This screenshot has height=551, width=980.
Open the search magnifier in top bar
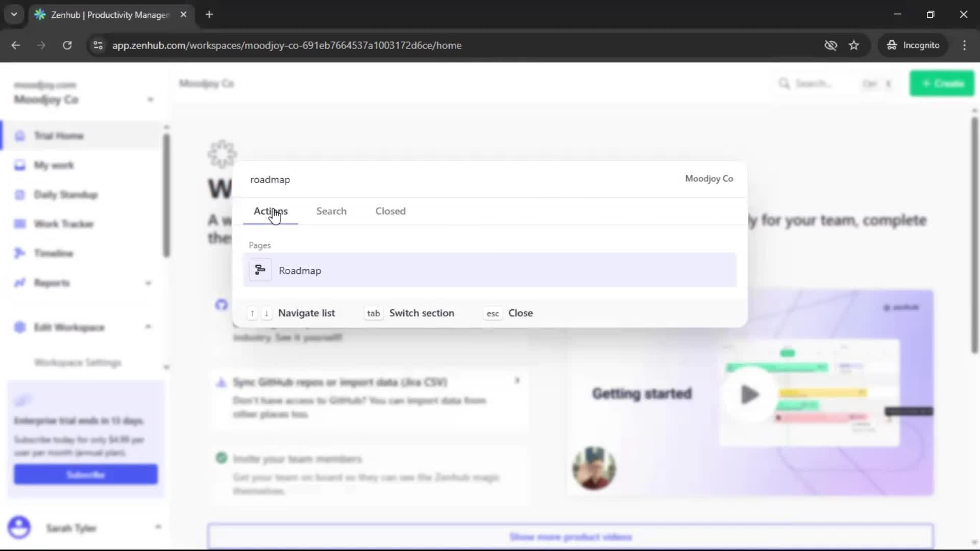(x=786, y=83)
